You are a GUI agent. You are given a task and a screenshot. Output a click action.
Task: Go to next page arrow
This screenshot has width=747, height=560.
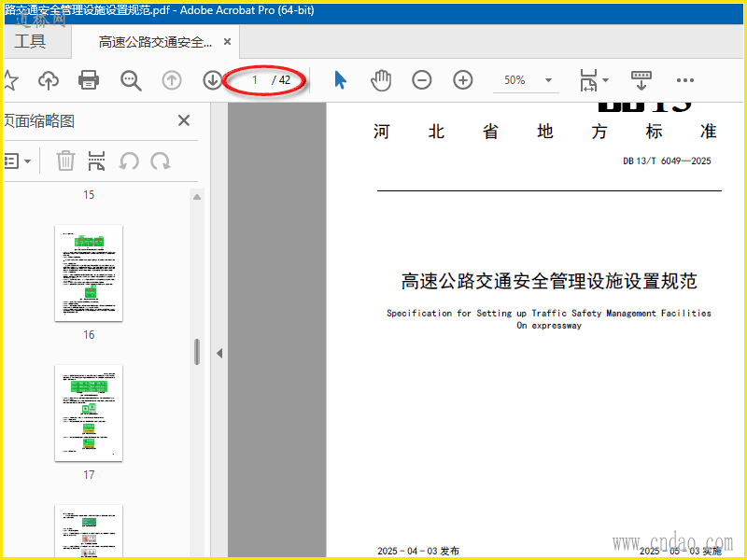coord(213,80)
